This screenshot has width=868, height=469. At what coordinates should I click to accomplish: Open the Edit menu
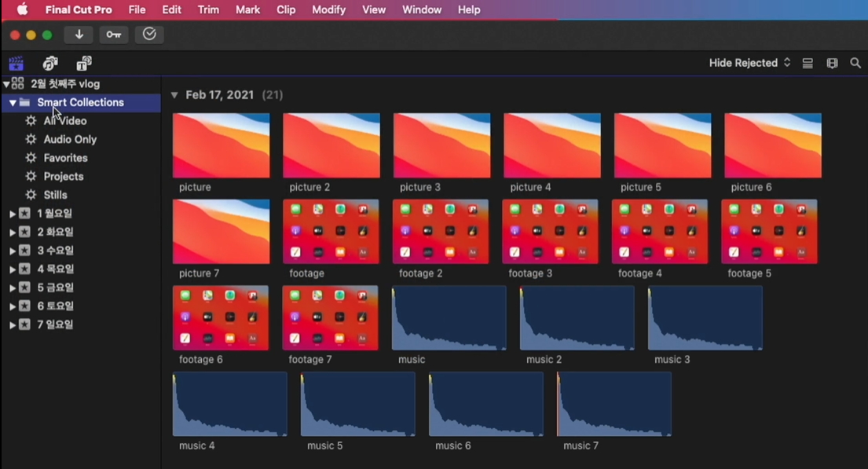pos(171,9)
